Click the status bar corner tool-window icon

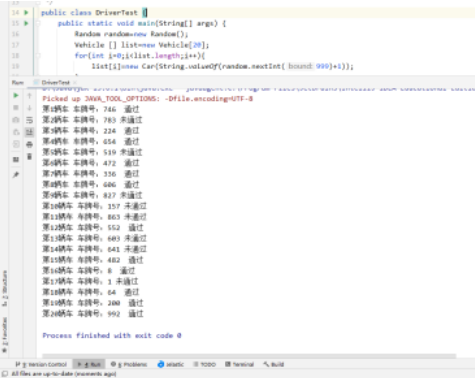(5, 374)
